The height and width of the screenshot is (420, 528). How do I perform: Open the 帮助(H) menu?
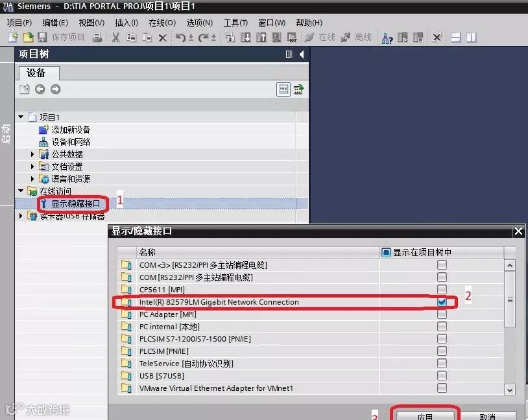pos(309,23)
